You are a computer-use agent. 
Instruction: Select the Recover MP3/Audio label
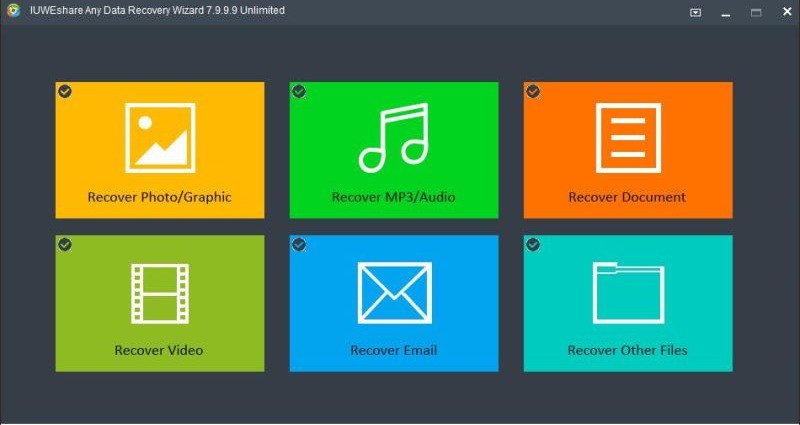(x=393, y=197)
